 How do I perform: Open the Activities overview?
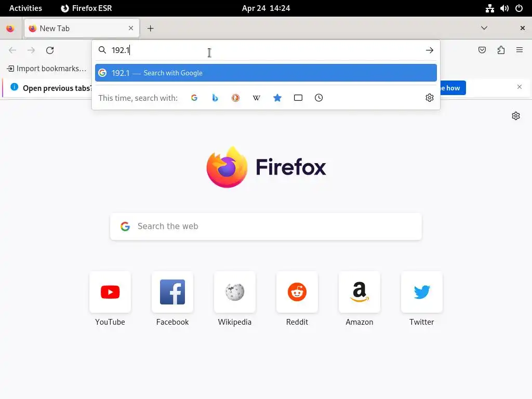(25, 8)
